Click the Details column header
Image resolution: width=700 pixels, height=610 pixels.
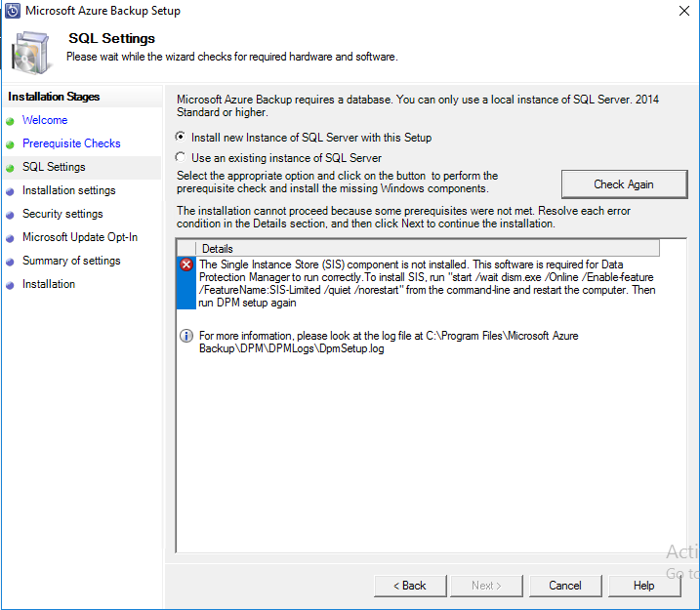click(x=218, y=249)
